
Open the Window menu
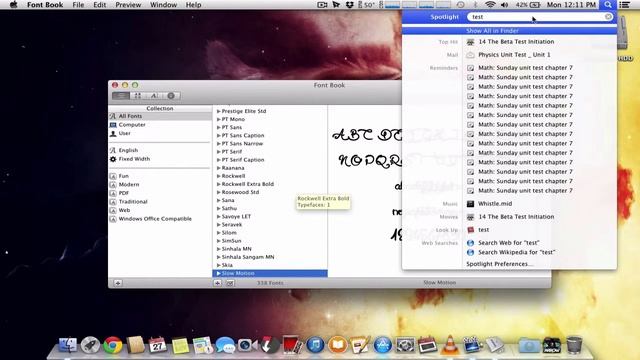(163, 5)
